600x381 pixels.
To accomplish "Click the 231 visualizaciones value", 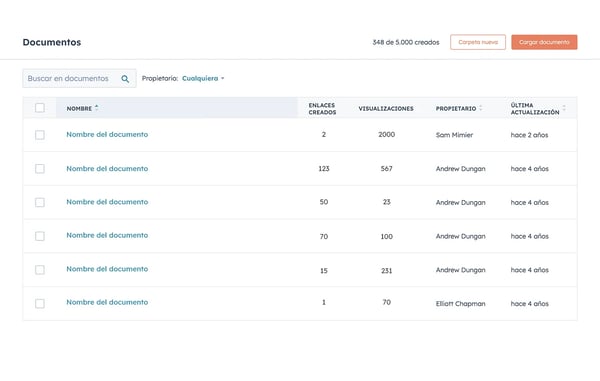I will click(386, 270).
